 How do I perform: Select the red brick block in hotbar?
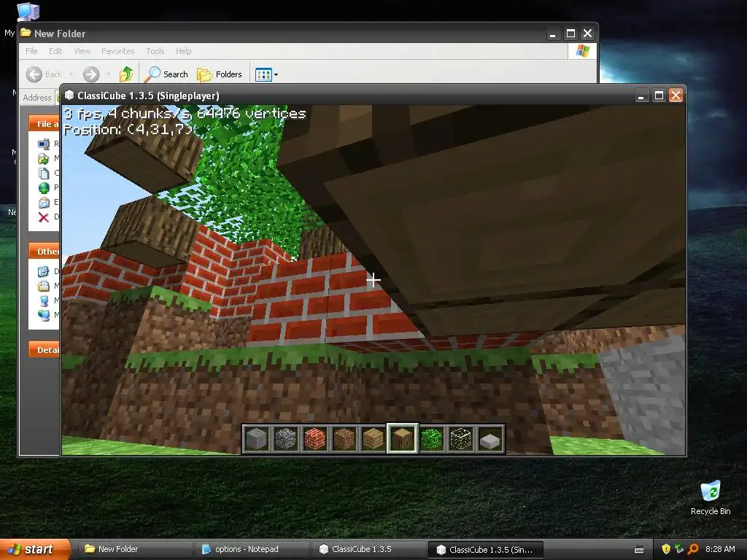click(315, 438)
